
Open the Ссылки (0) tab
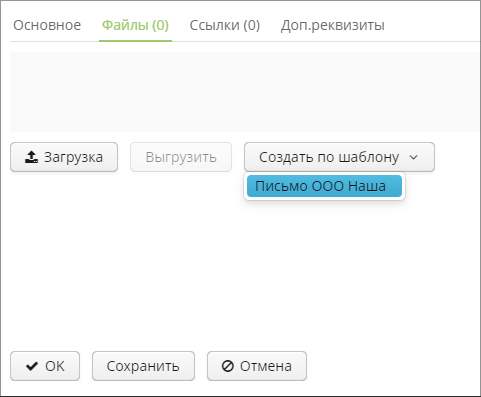(x=225, y=25)
